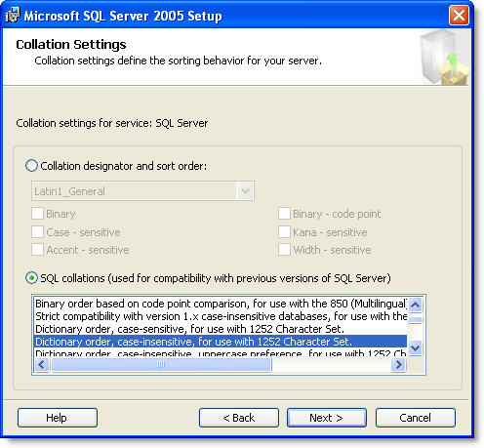Cancel the setup wizard
The width and height of the screenshot is (484, 448).
pyautogui.click(x=416, y=418)
